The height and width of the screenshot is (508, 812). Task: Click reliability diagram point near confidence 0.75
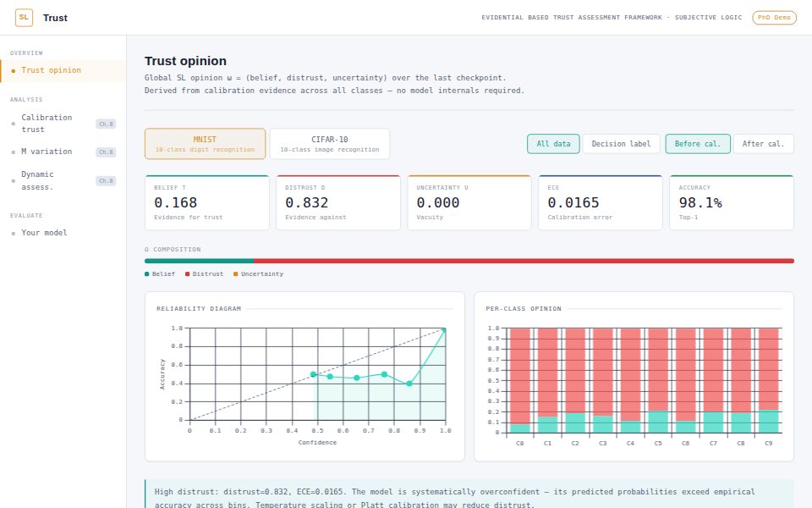pyautogui.click(x=384, y=374)
